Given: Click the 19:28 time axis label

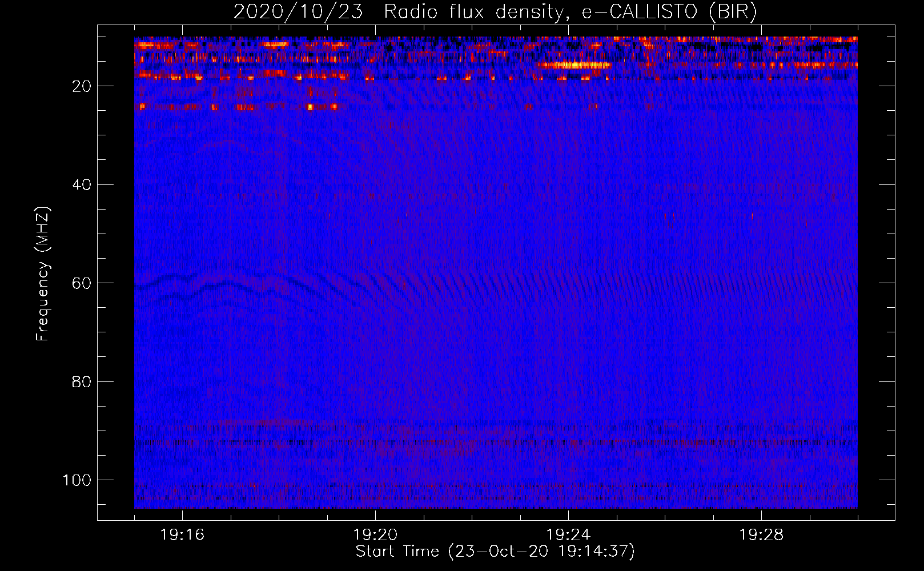Looking at the screenshot, I should 761,535.
